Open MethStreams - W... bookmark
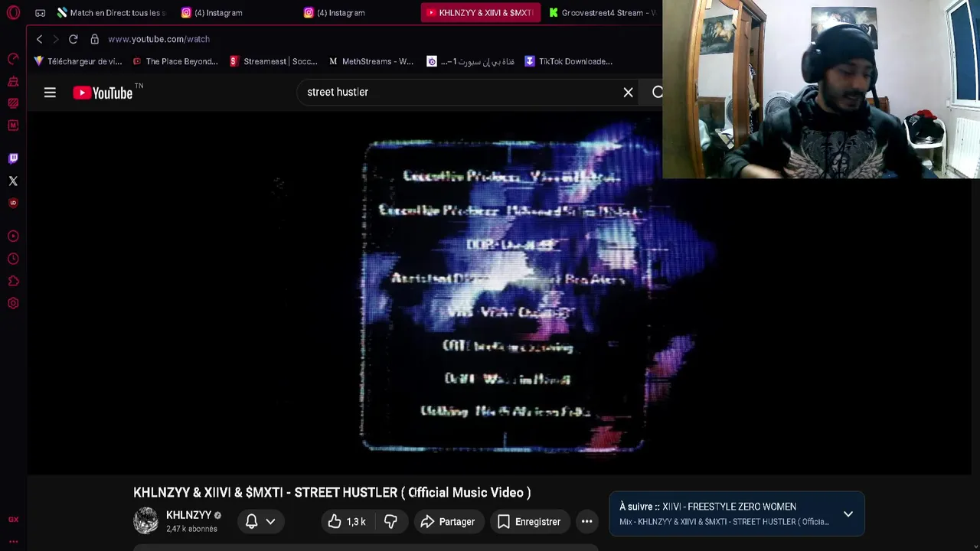Viewport: 980px width, 551px height. point(371,61)
